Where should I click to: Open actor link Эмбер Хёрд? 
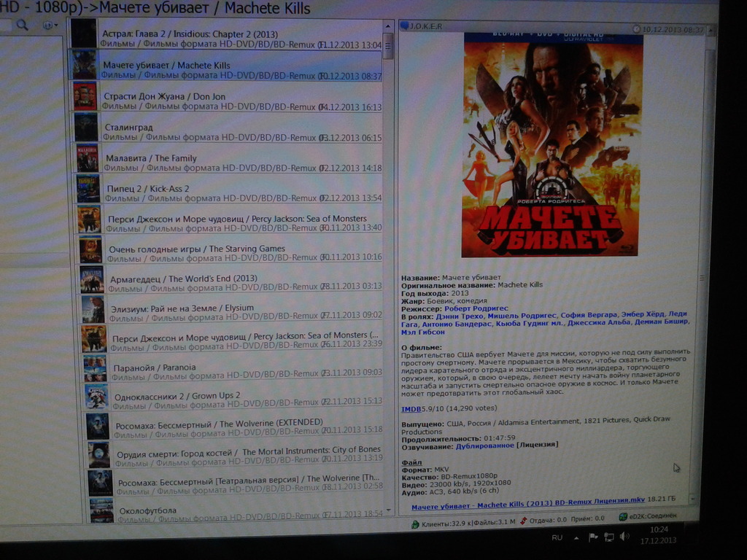tap(643, 314)
